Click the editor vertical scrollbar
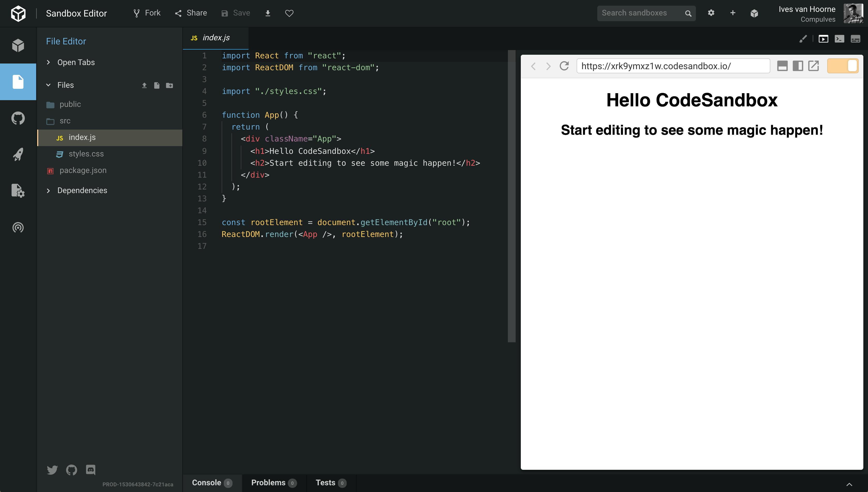 512,196
